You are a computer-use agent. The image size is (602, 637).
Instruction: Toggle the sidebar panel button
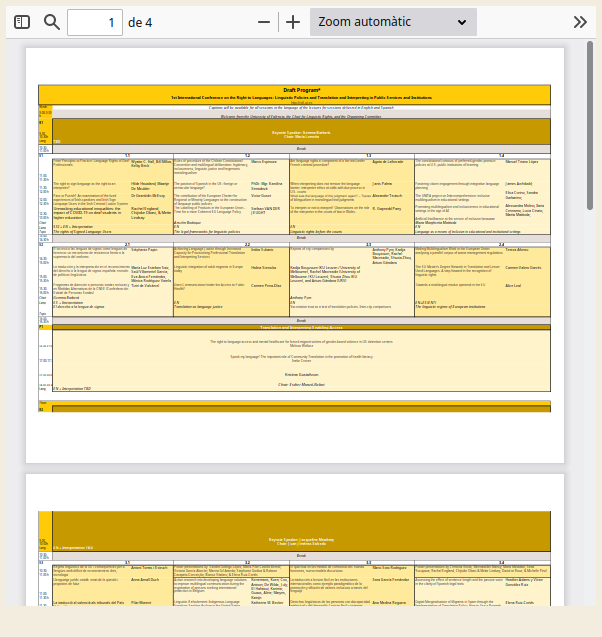click(22, 22)
